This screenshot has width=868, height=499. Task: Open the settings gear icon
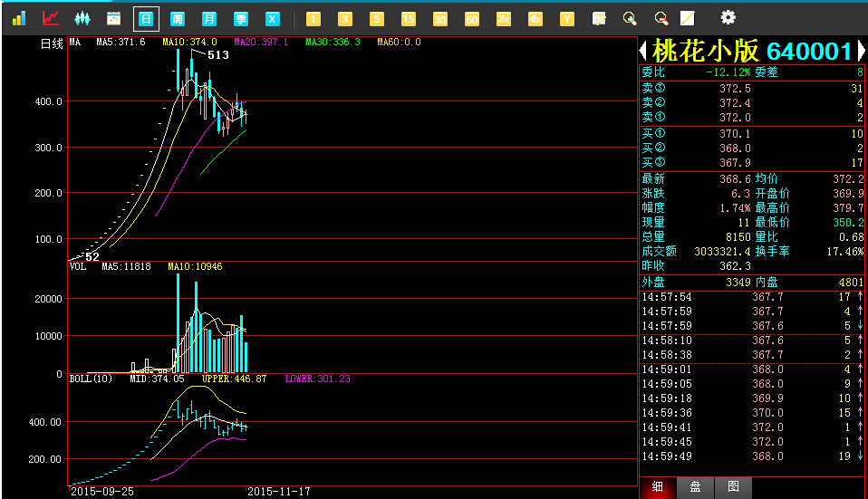728,17
